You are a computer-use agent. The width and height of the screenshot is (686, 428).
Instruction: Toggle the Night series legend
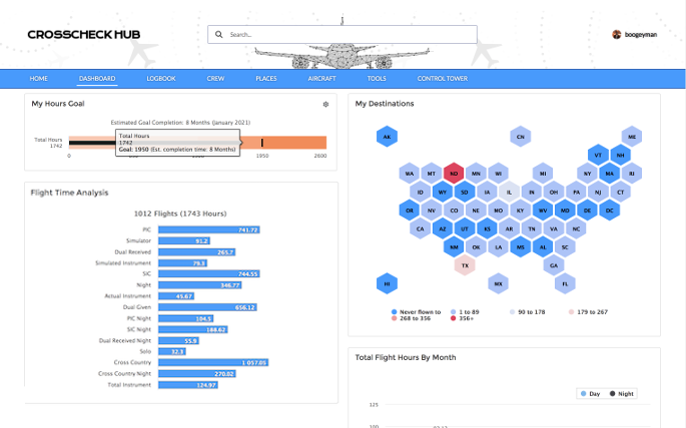coord(623,394)
